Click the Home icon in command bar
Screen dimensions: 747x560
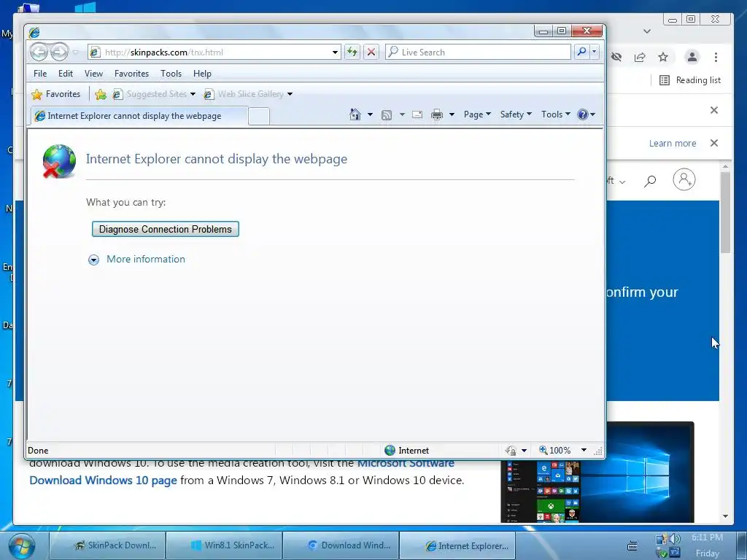[355, 114]
